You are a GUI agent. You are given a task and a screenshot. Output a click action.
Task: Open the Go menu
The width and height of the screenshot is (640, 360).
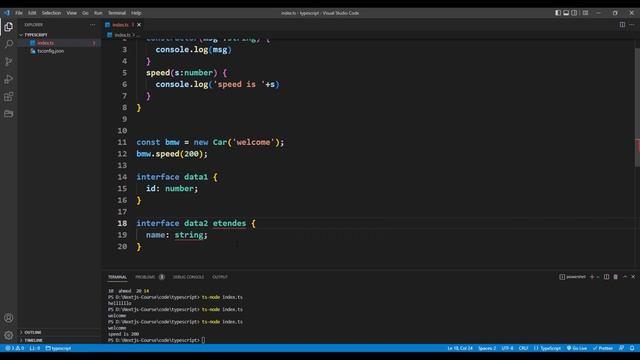85,13
